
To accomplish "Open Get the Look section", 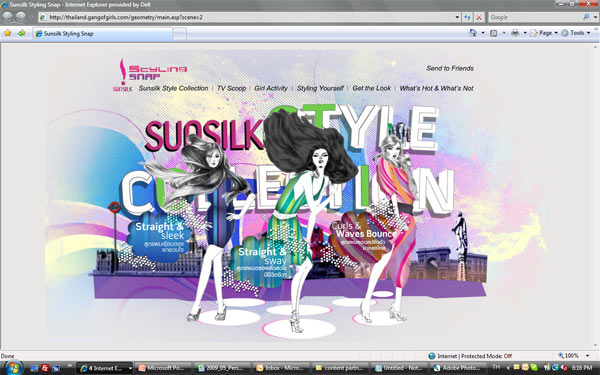I will pyautogui.click(x=372, y=88).
